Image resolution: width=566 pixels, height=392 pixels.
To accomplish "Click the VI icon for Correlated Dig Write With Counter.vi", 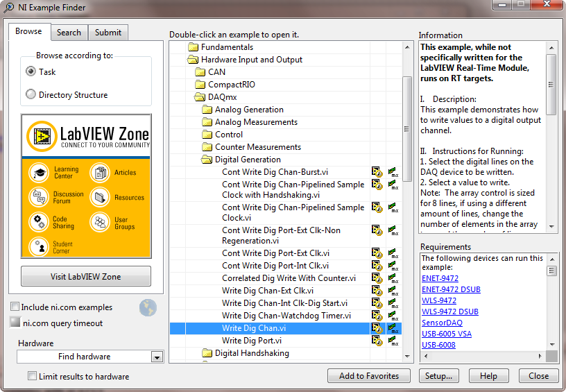I will click(377, 278).
